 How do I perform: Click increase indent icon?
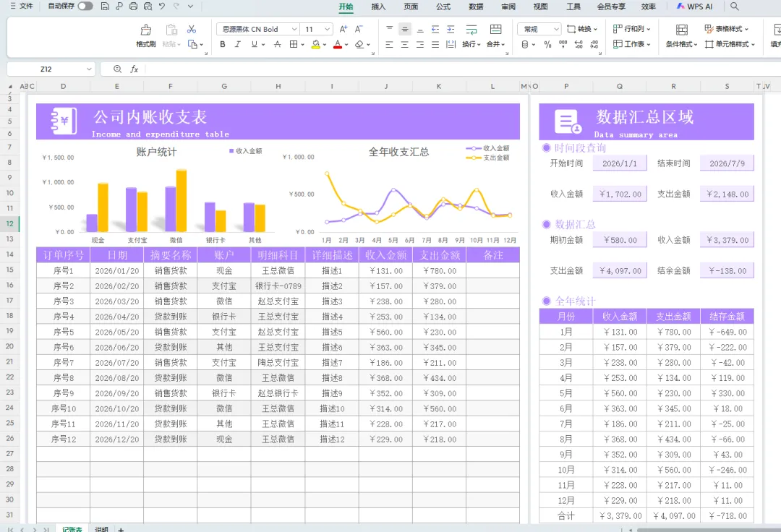451,30
